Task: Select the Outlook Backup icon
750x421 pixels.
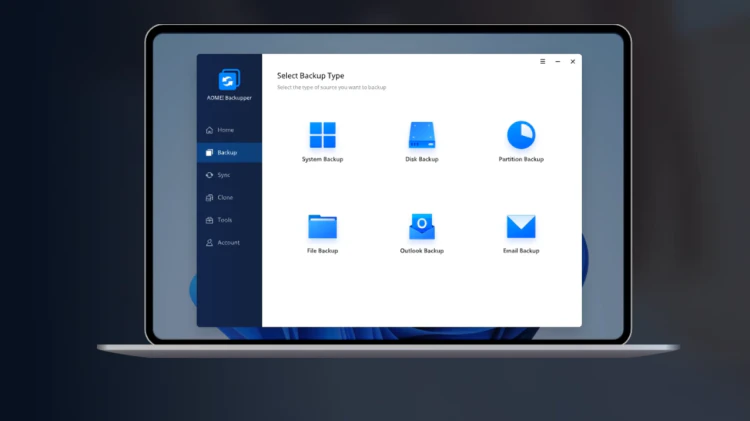Action: click(422, 227)
